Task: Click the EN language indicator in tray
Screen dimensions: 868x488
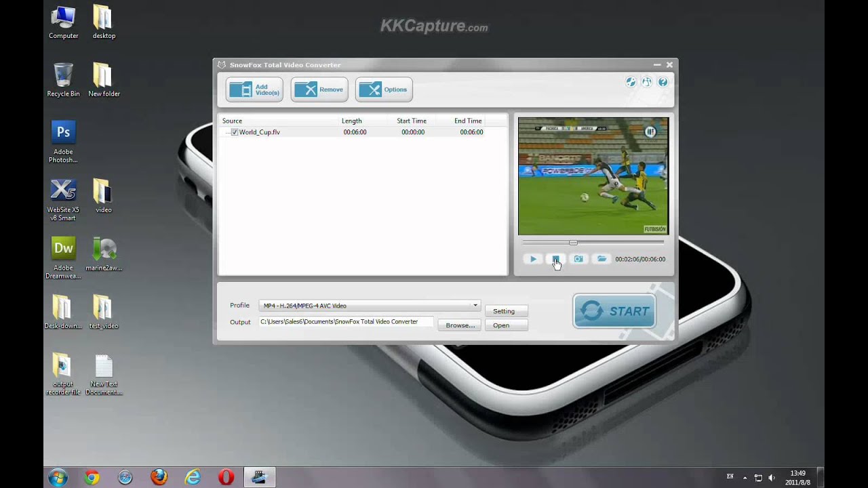Action: pyautogui.click(x=730, y=477)
